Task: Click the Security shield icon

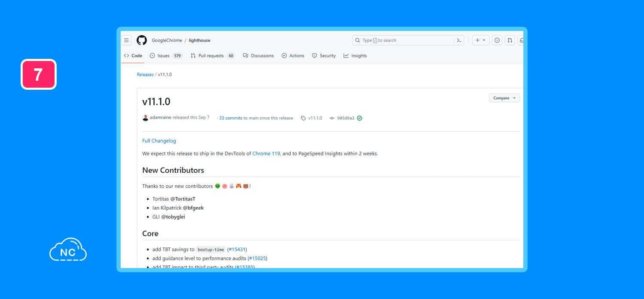Action: pos(315,56)
